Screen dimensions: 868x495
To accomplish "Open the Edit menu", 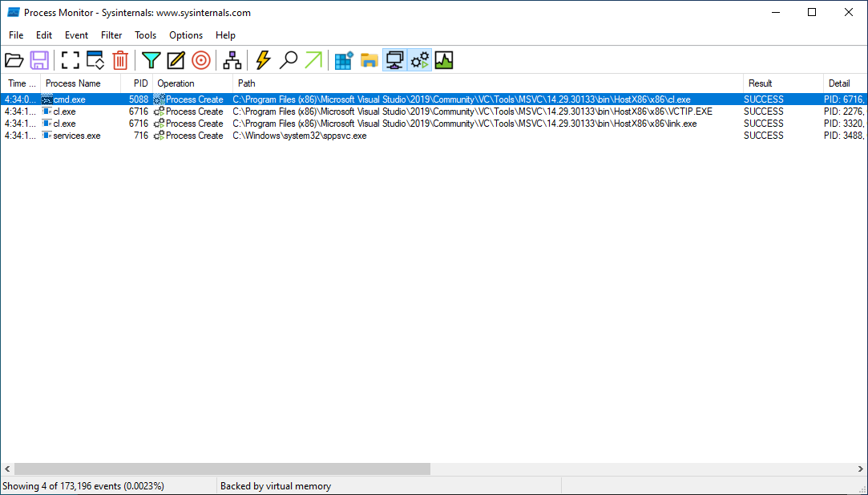I will 44,35.
